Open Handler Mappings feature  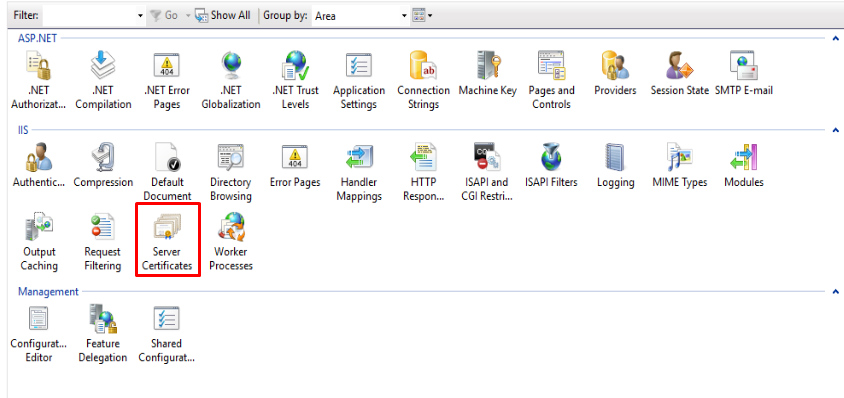coord(359,172)
